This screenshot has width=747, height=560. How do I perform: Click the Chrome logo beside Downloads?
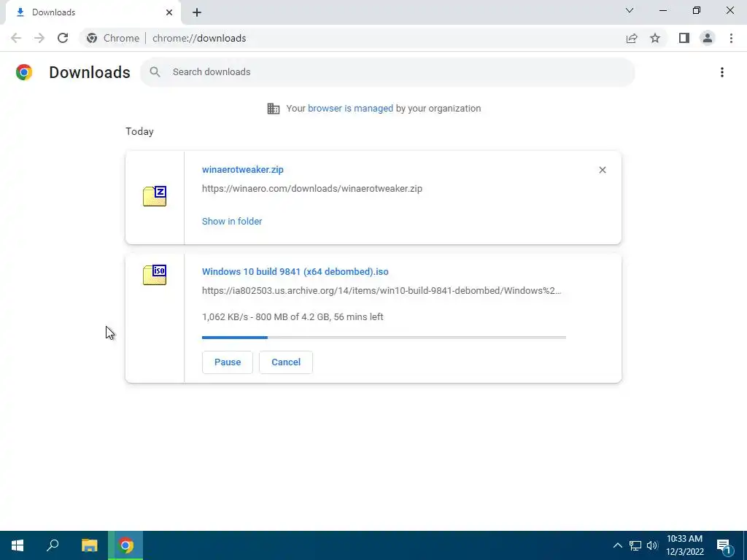coord(24,72)
